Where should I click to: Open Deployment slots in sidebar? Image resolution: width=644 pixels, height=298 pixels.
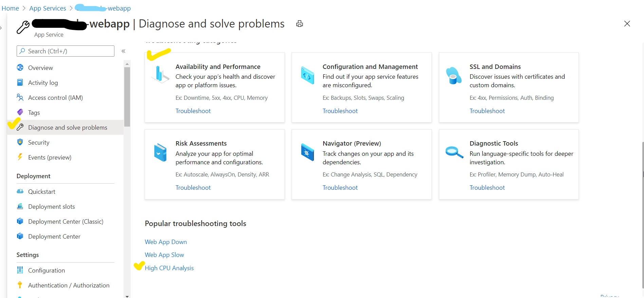pyautogui.click(x=51, y=206)
